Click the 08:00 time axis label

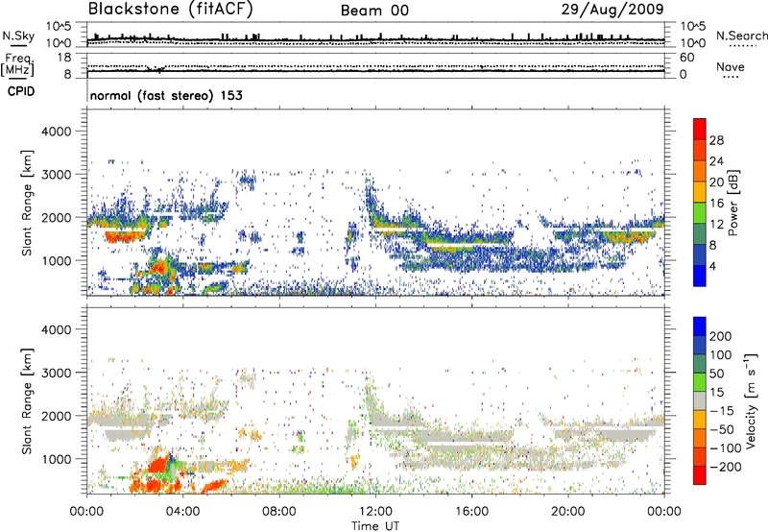(279, 512)
